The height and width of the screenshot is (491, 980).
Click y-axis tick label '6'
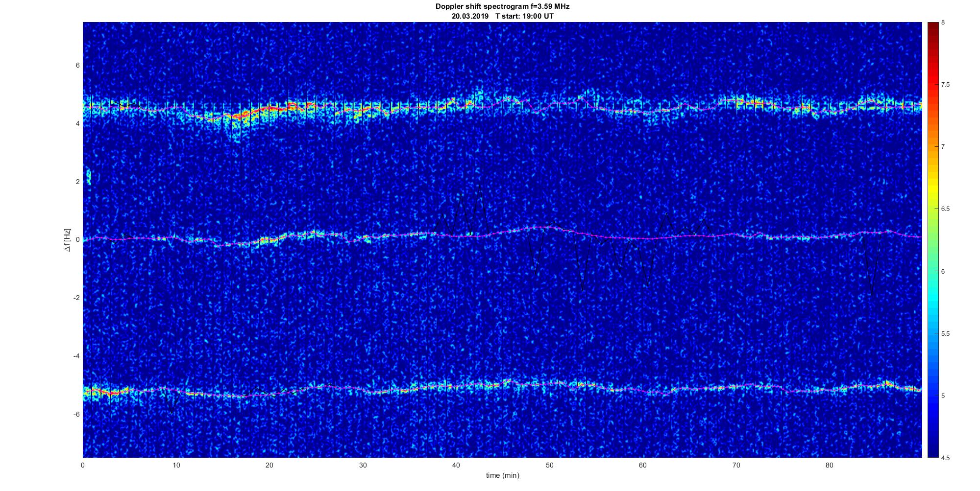(x=77, y=66)
